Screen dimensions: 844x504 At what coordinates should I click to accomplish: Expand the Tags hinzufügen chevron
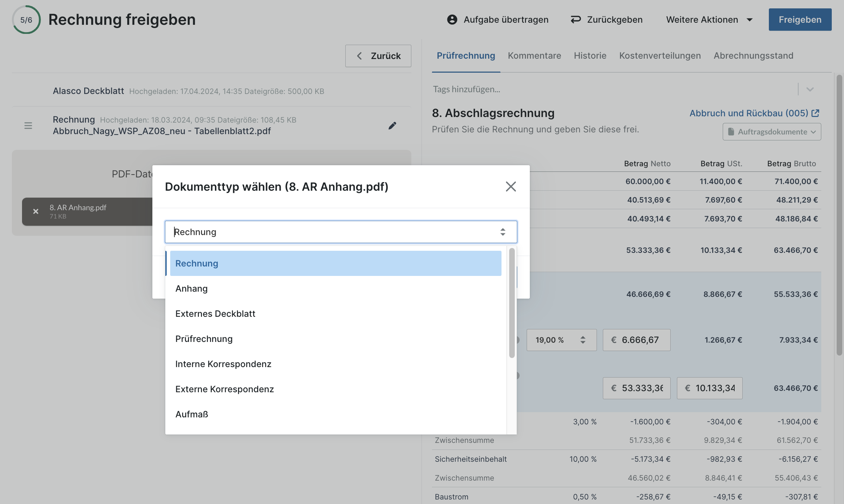(810, 89)
